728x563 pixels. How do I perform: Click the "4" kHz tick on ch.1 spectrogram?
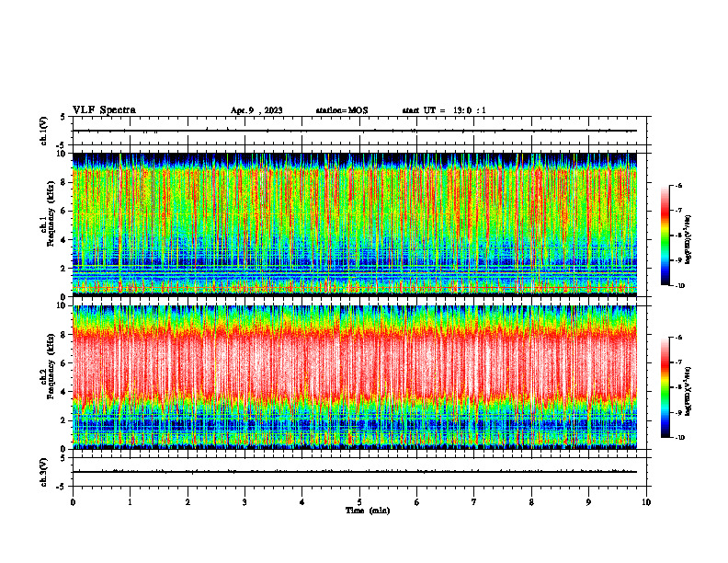coord(64,240)
